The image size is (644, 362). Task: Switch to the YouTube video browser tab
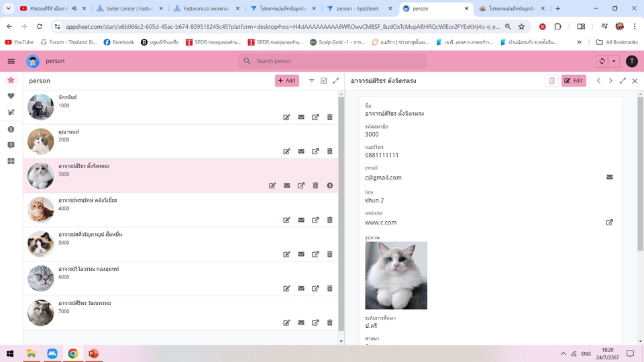(52, 8)
